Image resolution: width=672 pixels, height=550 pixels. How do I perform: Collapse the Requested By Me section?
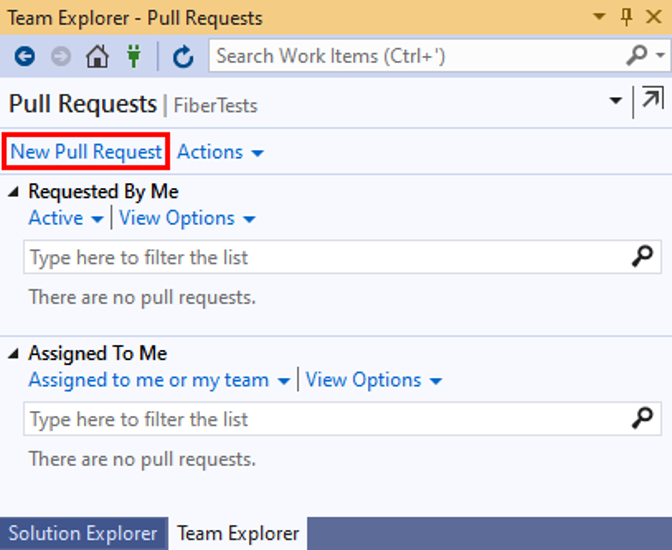click(x=14, y=192)
